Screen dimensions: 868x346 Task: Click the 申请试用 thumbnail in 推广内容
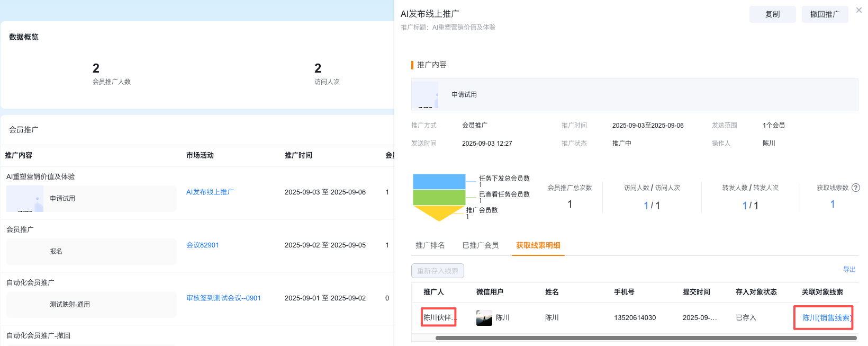click(425, 95)
